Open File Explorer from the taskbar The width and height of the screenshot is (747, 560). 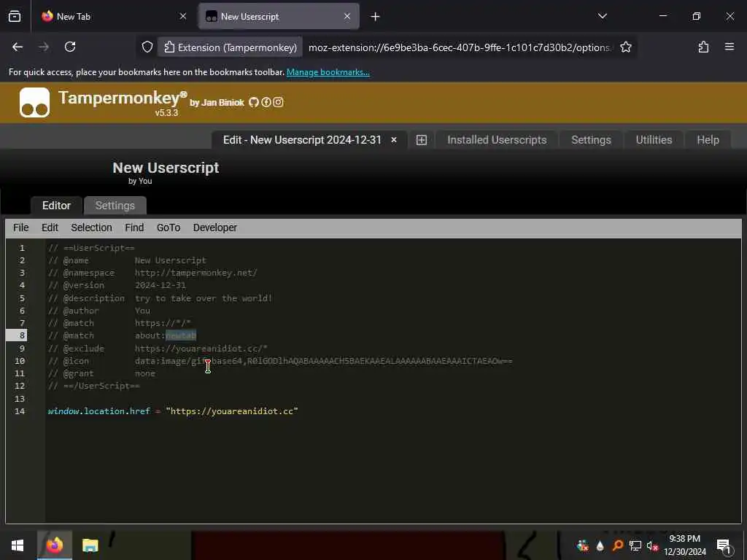pyautogui.click(x=90, y=545)
